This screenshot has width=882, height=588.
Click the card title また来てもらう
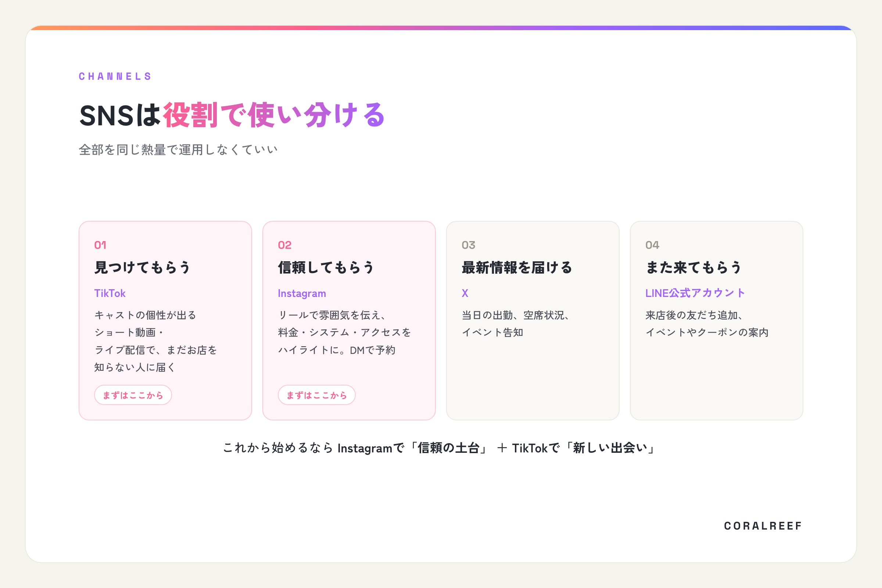pos(694,268)
